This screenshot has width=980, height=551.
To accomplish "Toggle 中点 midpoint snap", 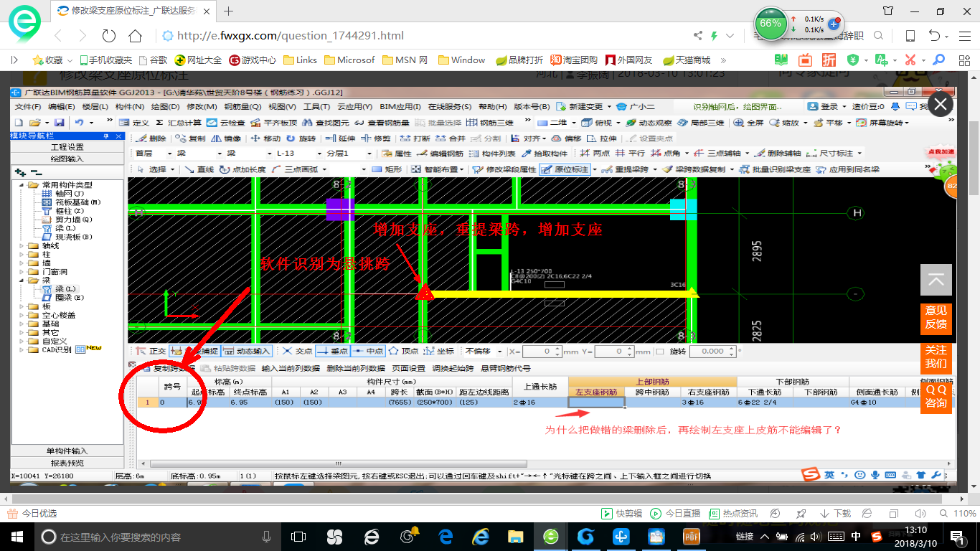I will click(x=367, y=351).
